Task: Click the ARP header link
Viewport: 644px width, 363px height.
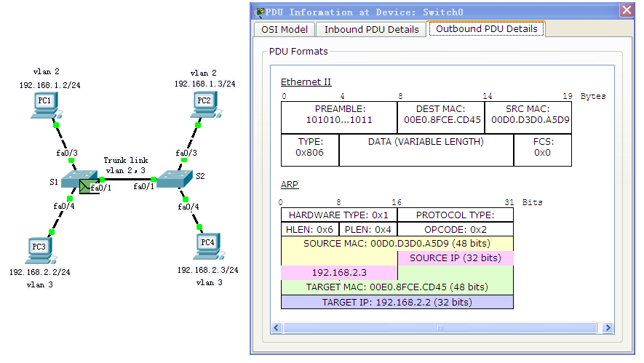Action: tap(290, 185)
